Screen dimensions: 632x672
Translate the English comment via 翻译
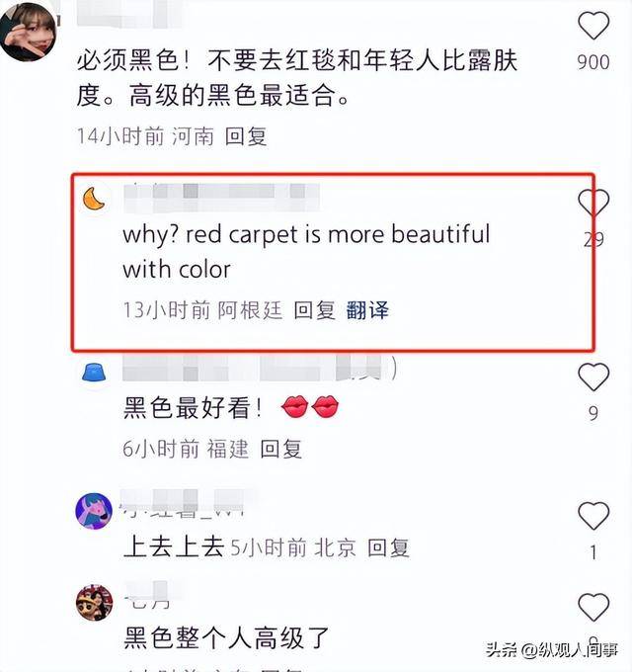(367, 310)
